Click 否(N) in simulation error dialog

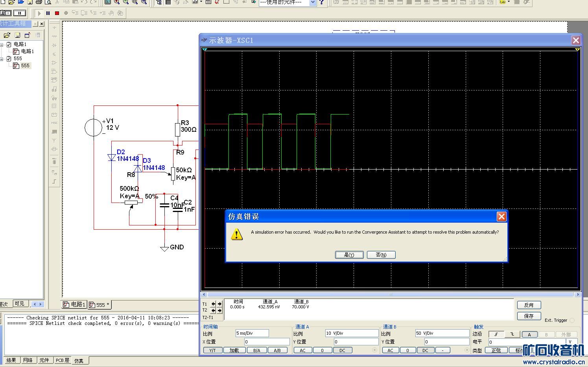tap(381, 255)
